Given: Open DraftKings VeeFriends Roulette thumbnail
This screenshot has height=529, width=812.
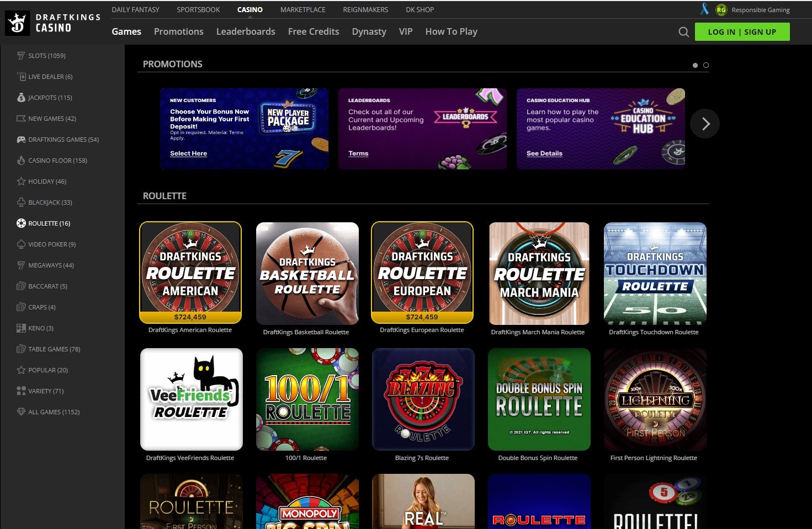Looking at the screenshot, I should tap(192, 399).
